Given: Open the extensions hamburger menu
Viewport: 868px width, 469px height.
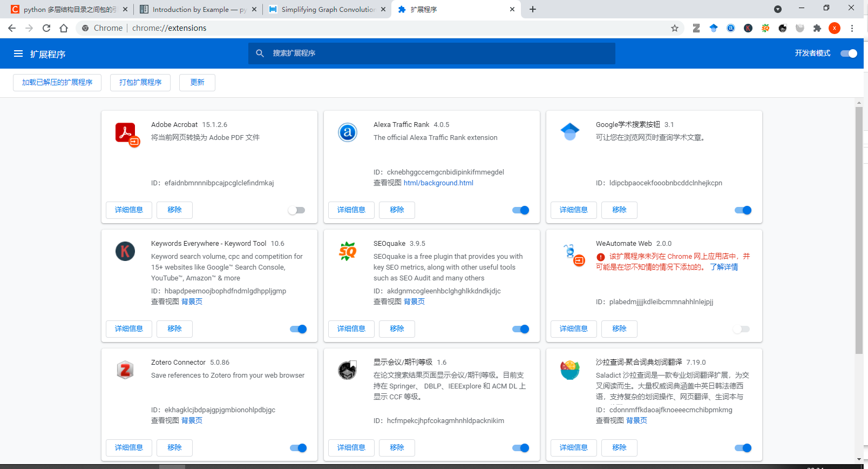Looking at the screenshot, I should tap(18, 53).
